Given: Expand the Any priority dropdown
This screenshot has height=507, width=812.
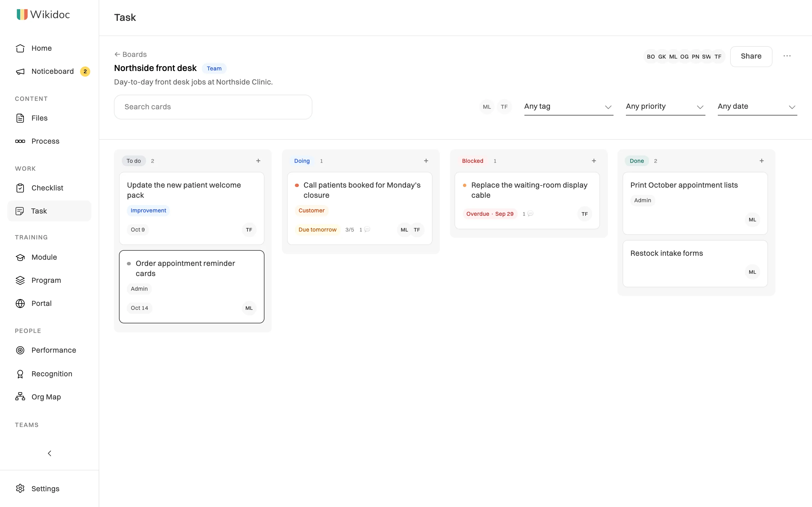Looking at the screenshot, I should (665, 107).
